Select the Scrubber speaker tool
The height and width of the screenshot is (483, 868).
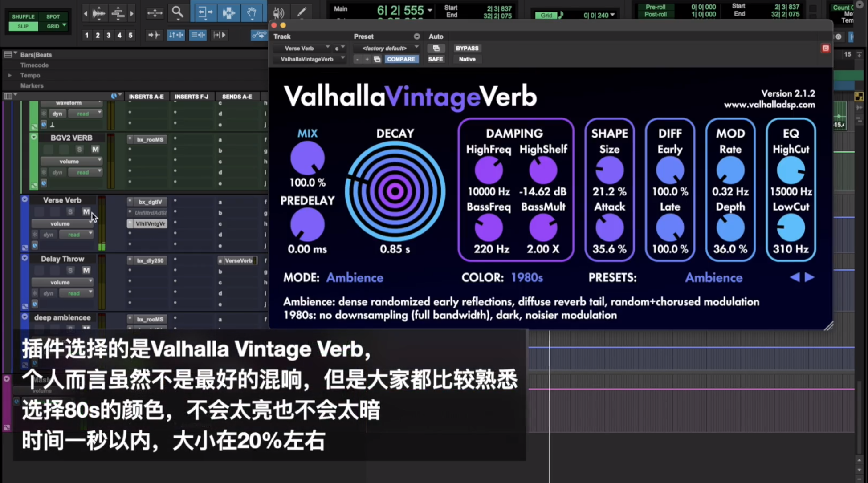coord(278,12)
